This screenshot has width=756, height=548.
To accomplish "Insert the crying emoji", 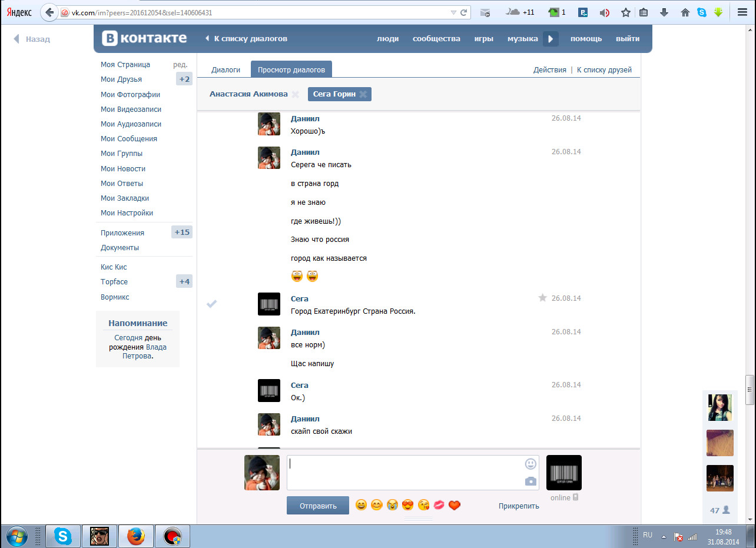I will (392, 505).
